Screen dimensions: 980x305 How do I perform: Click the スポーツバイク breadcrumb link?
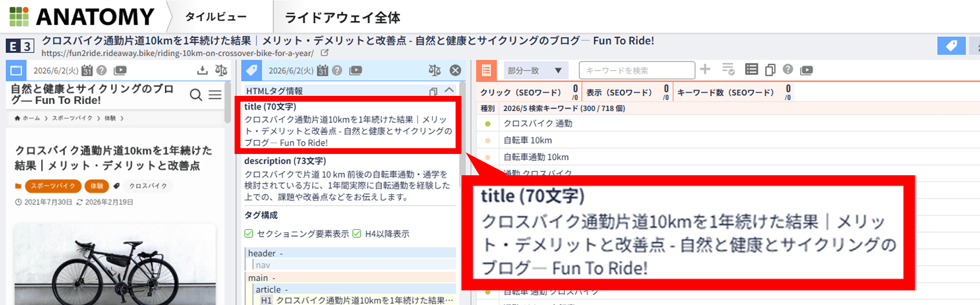[72, 118]
